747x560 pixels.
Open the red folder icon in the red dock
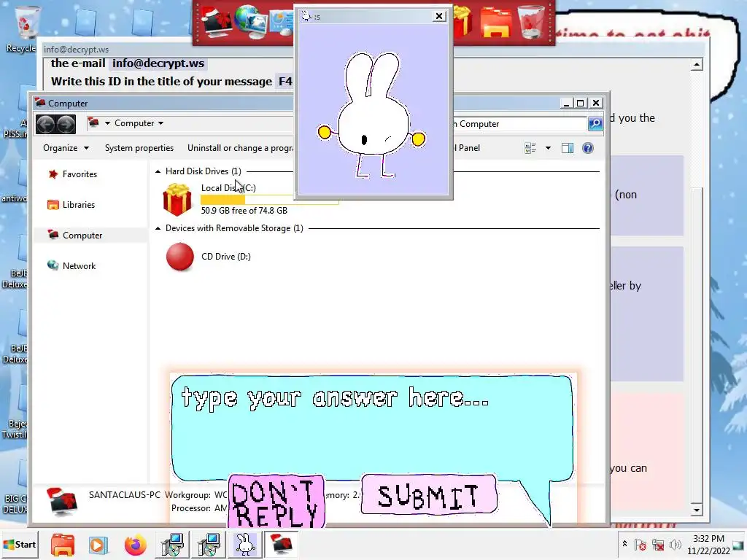[496, 23]
